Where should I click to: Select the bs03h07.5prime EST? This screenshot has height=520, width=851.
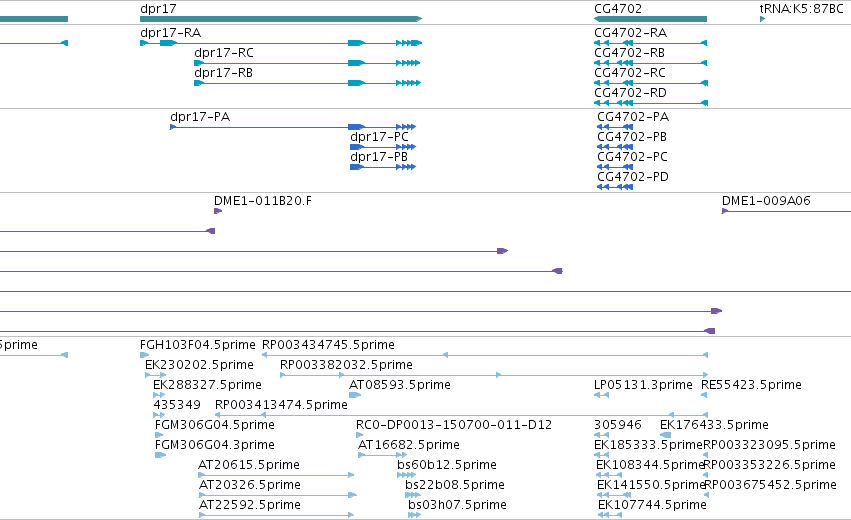coord(415,515)
